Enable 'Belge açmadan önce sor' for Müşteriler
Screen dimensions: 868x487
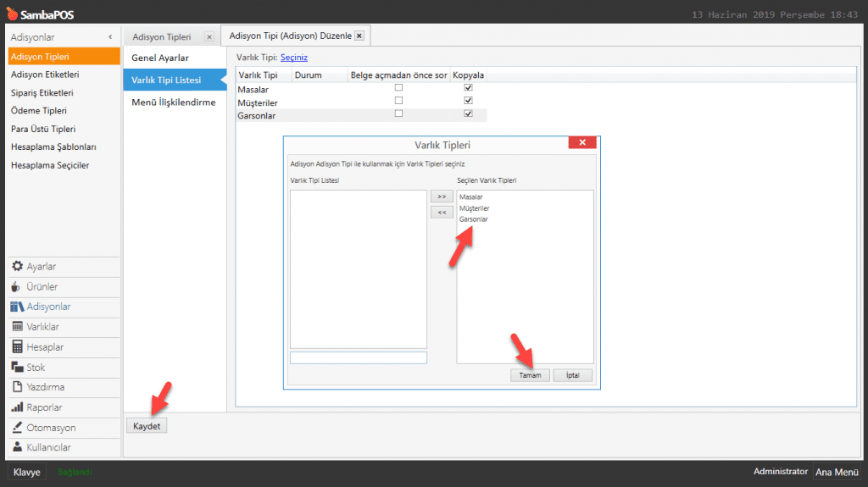pos(398,101)
